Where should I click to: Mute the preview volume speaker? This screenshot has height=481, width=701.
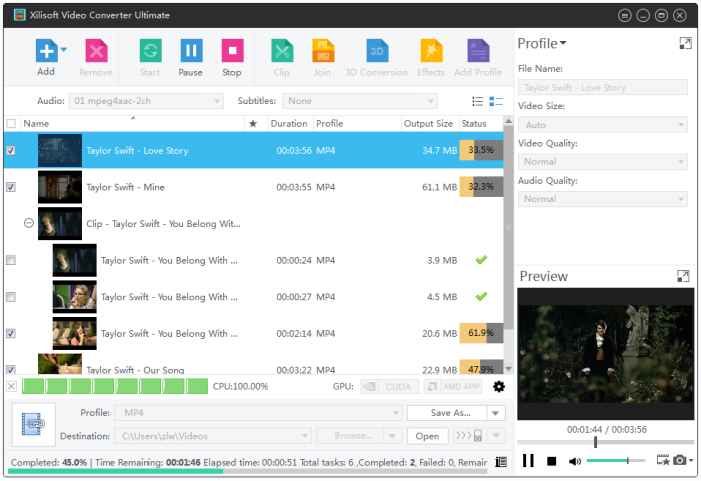tap(575, 461)
